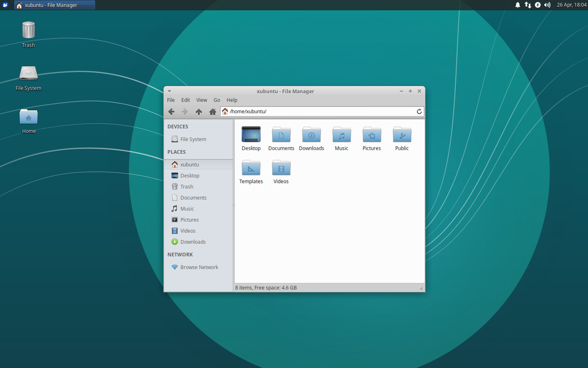The image size is (588, 368).
Task: Collapse the PLACES section header
Action: tap(176, 152)
